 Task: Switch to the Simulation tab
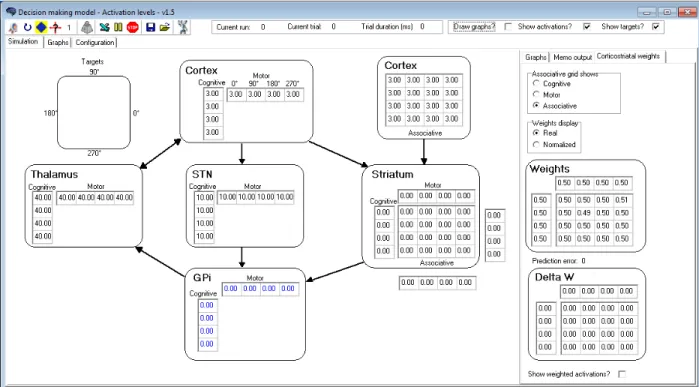23,41
